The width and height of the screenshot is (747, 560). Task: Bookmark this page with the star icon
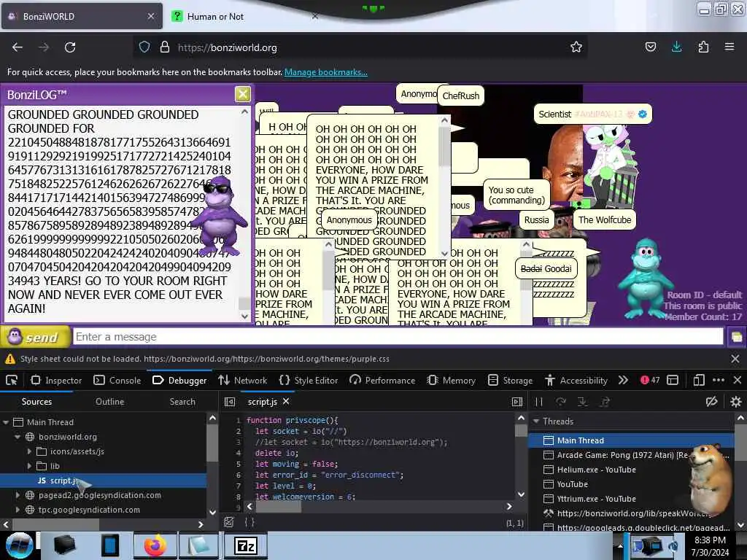click(576, 47)
